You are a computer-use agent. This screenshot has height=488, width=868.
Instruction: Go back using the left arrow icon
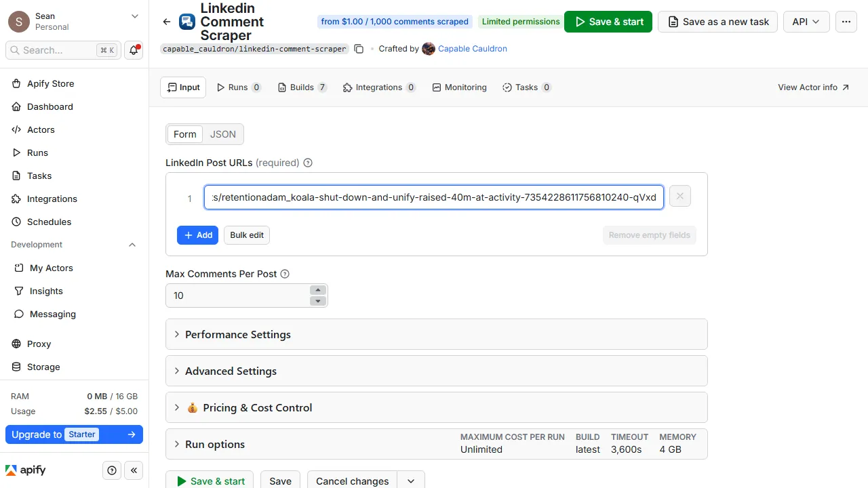point(167,22)
